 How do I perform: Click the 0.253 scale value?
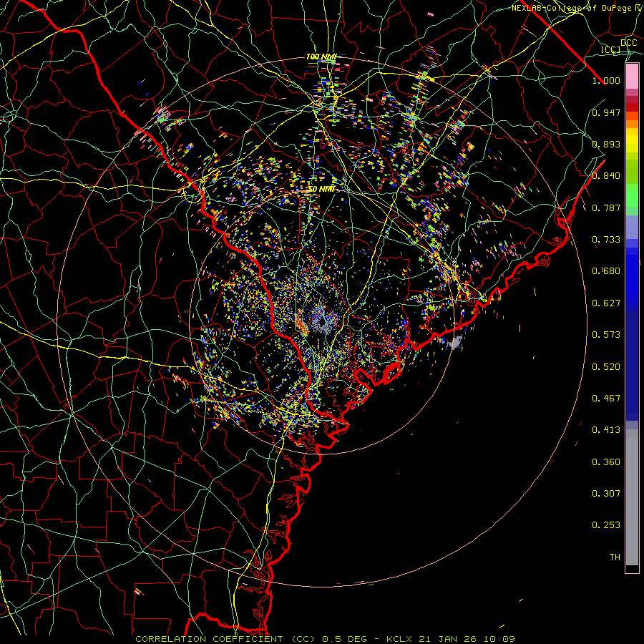[x=606, y=525]
